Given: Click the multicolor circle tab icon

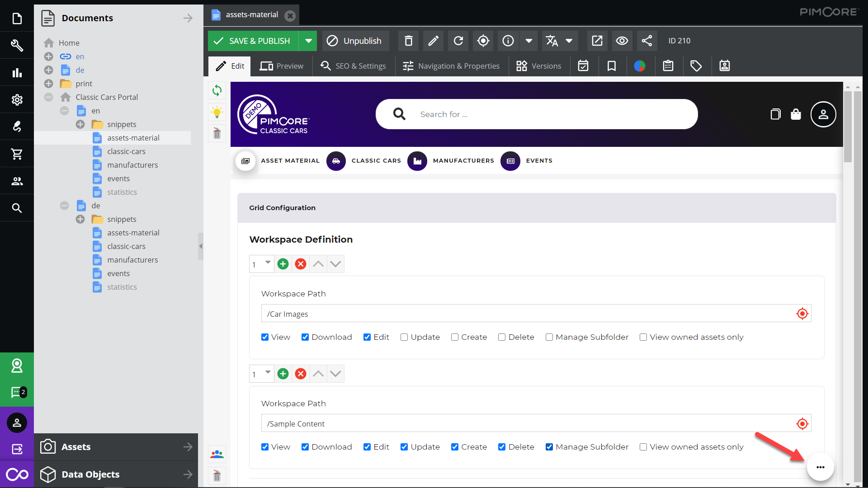Looking at the screenshot, I should pyautogui.click(x=639, y=66).
